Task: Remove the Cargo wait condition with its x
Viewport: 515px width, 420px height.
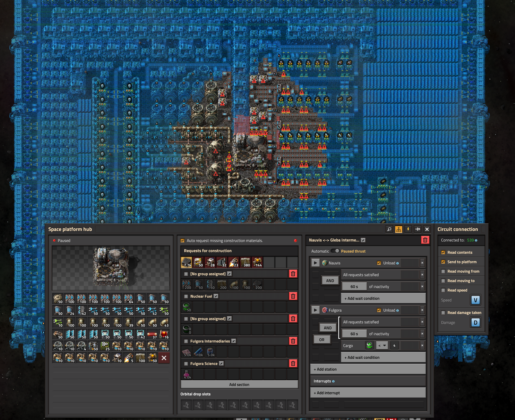Action: (x=422, y=345)
